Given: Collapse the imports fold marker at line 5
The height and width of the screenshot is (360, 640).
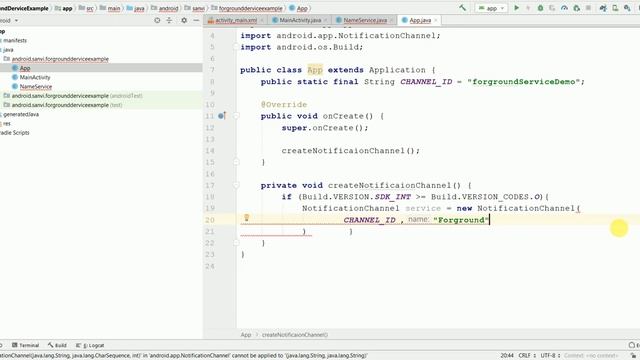Looking at the screenshot, I should (236, 47).
